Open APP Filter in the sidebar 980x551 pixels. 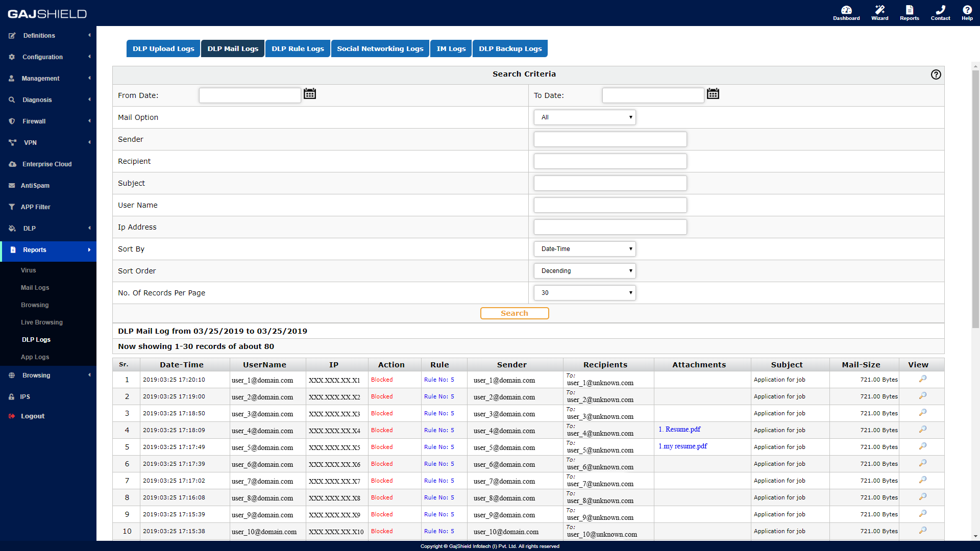48,207
